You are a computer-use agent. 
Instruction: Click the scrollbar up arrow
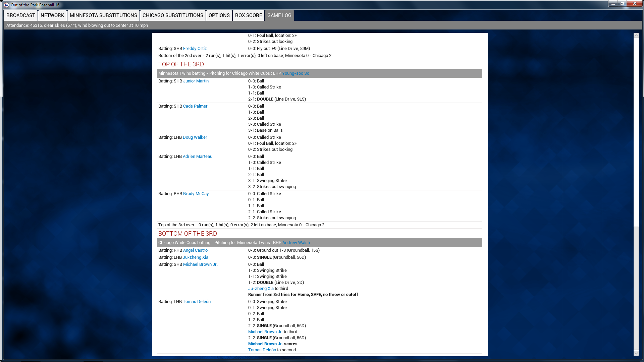coord(636,36)
